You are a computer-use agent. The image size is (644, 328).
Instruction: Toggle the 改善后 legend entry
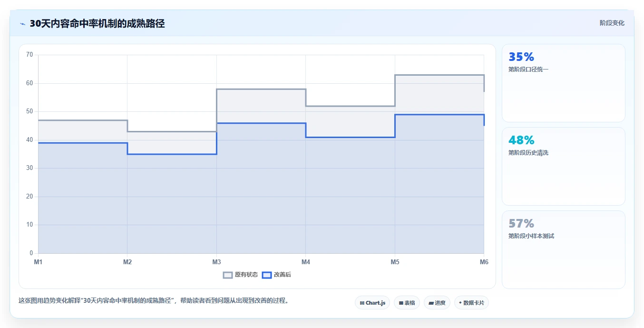(277, 275)
